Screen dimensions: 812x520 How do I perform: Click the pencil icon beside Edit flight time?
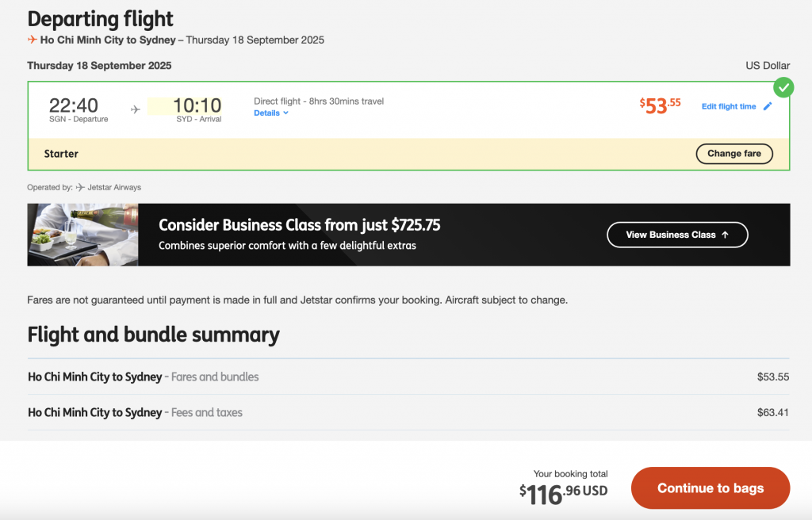click(x=768, y=106)
